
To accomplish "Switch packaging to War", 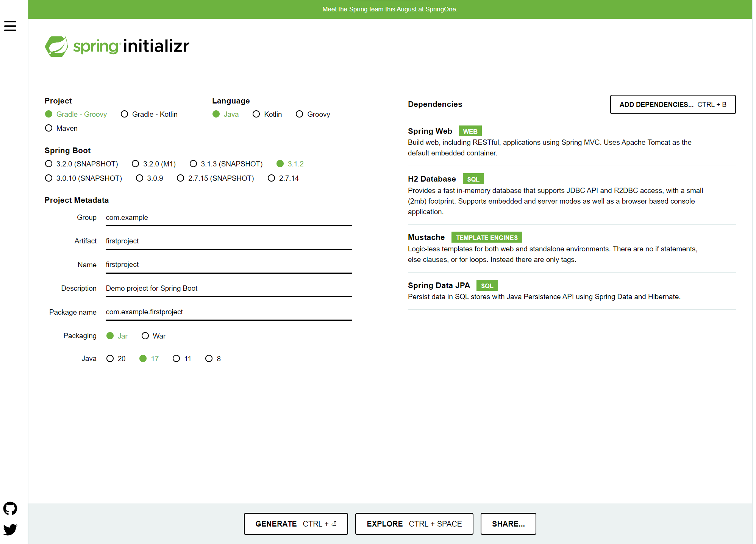I will pyautogui.click(x=145, y=336).
